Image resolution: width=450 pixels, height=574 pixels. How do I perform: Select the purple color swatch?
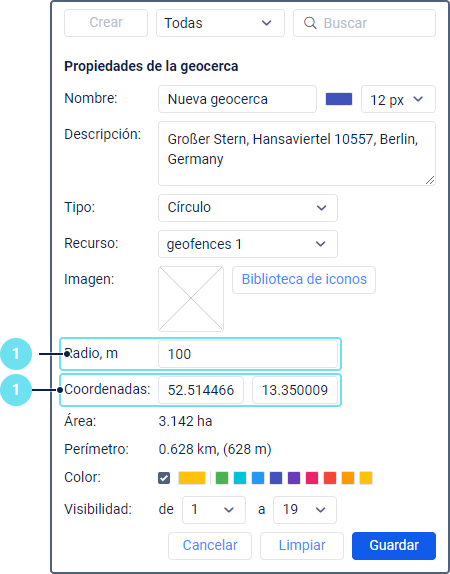(294, 478)
